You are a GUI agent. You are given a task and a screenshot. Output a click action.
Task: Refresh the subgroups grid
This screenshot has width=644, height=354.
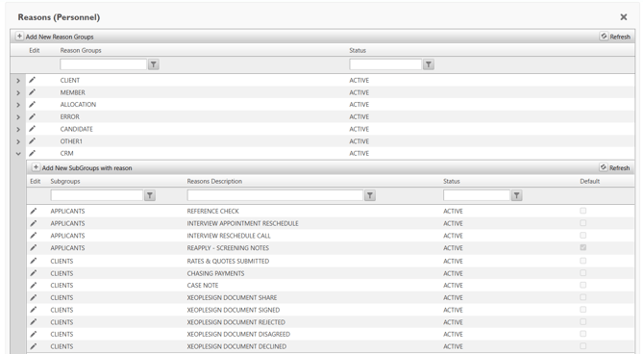click(x=615, y=167)
